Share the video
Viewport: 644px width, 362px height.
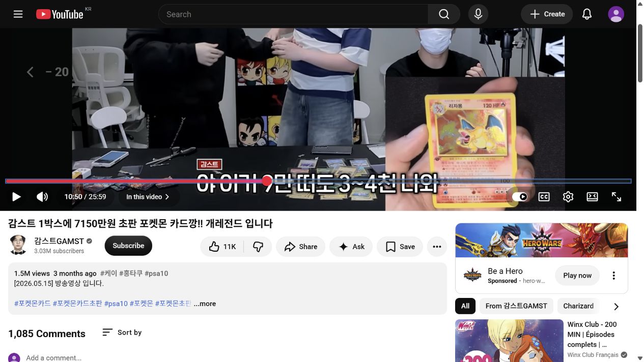(x=300, y=247)
